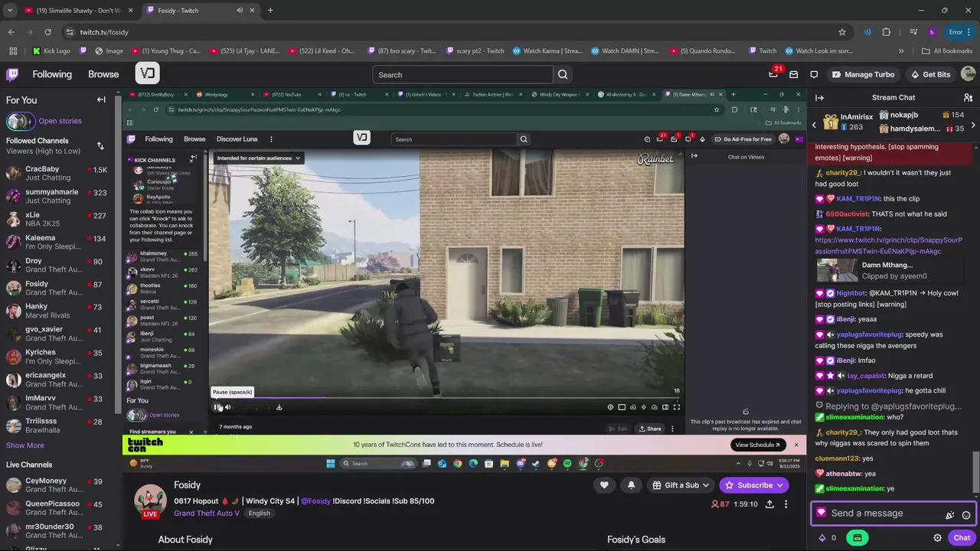Mute the Fosidy tab via speaker icon

point(240,10)
